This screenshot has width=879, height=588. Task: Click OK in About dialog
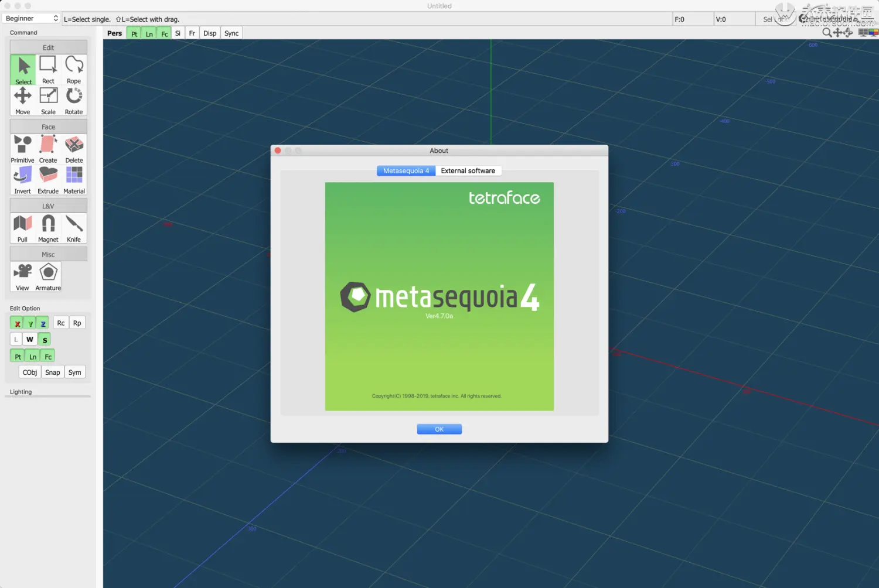(439, 429)
